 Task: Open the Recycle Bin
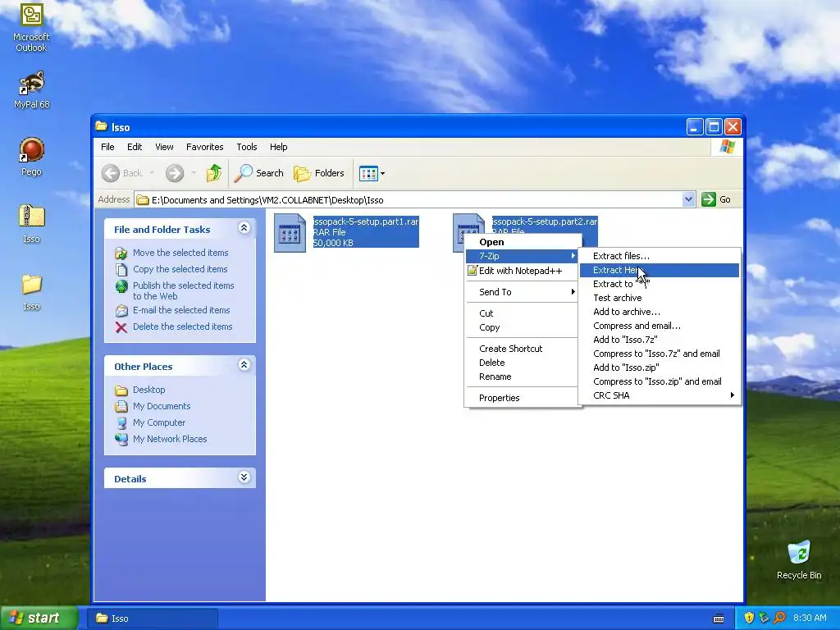[x=799, y=559]
